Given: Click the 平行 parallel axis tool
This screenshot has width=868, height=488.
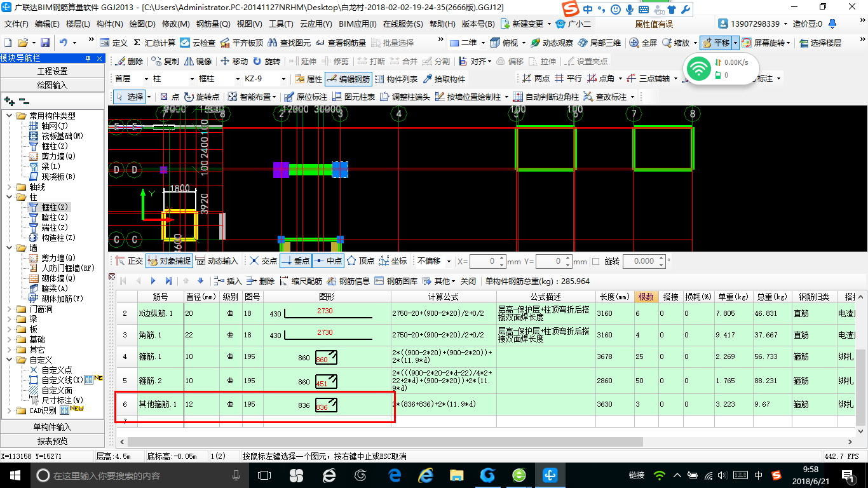Looking at the screenshot, I should pos(568,79).
